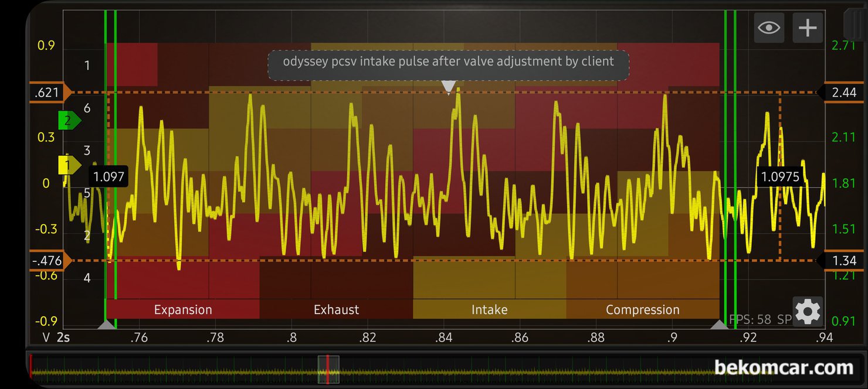Tap the 2.11 green scale label
This screenshot has width=868, height=389.
point(845,138)
